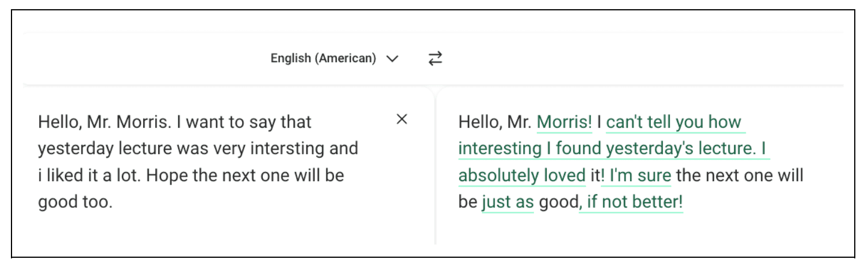Clear the source text with the X icon

402,120
